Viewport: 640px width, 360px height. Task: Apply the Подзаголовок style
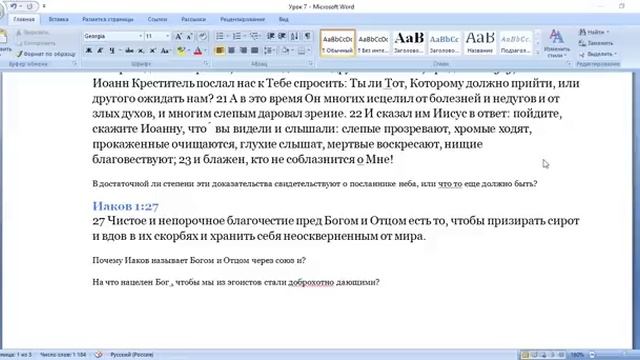pos(516,43)
